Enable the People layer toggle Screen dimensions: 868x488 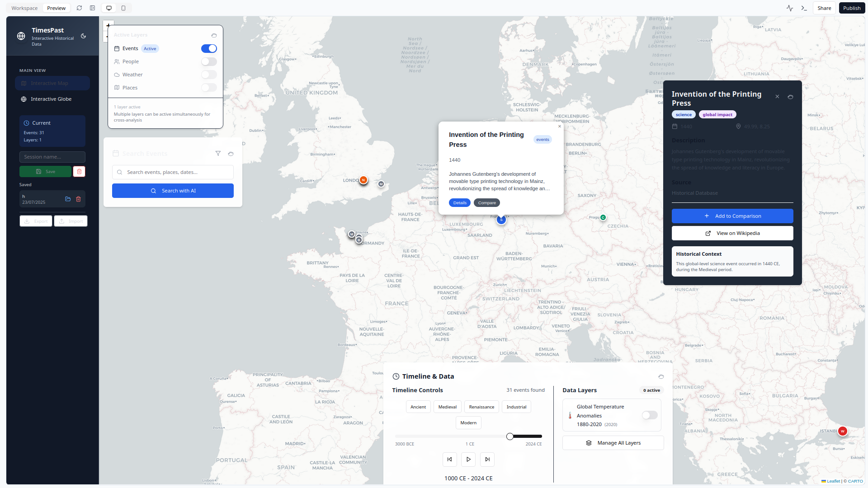(209, 62)
